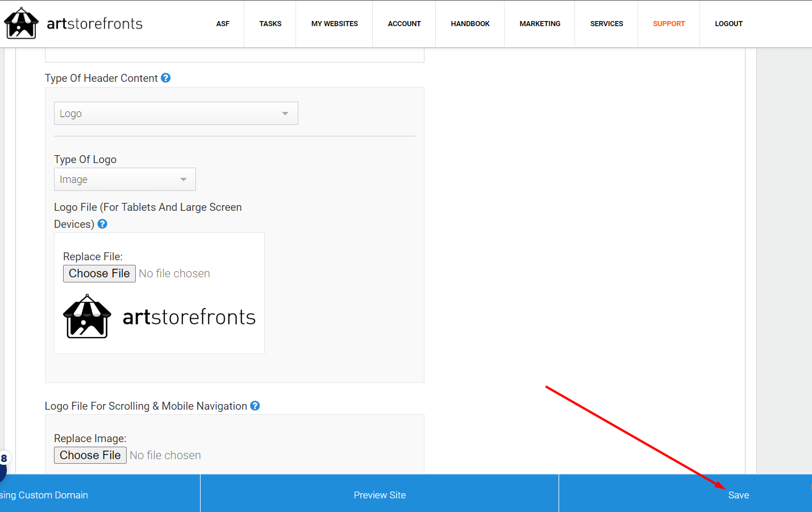812x512 pixels.
Task: Open the help tooltip next to Type Of Header Content
Action: click(x=165, y=77)
